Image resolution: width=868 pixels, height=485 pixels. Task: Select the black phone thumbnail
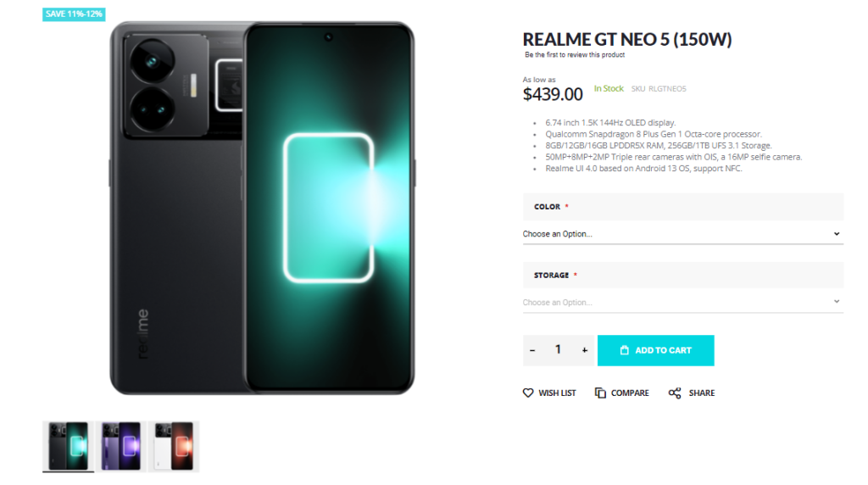[69, 445]
